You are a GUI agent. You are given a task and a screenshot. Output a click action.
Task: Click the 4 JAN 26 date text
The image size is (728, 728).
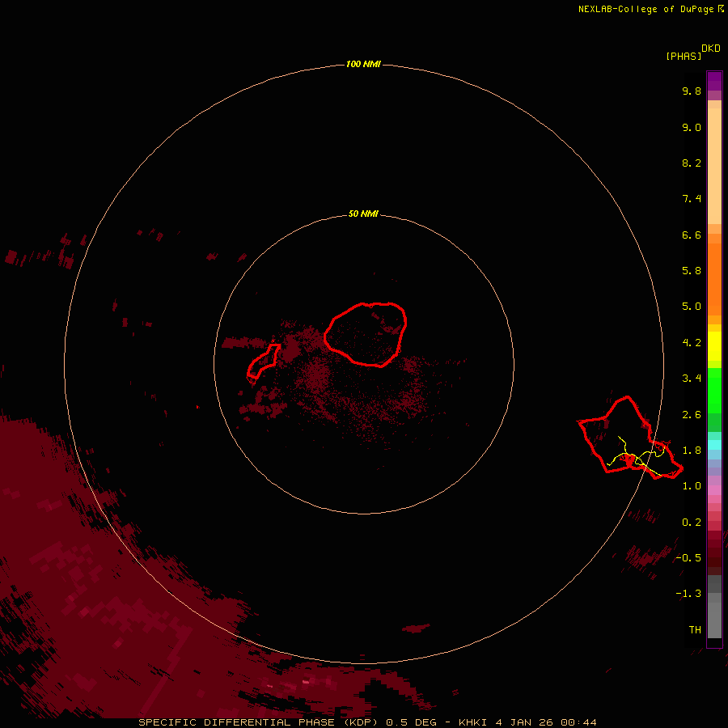pos(525,722)
